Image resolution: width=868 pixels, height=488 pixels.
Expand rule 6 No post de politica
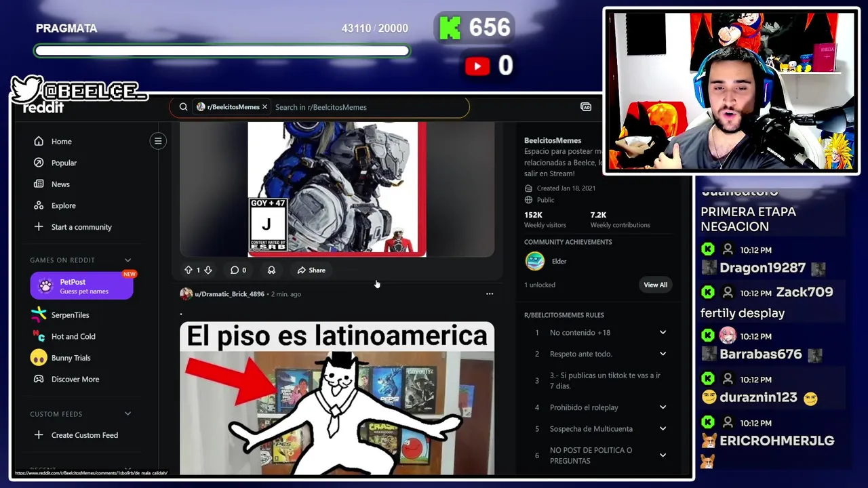pos(663,455)
